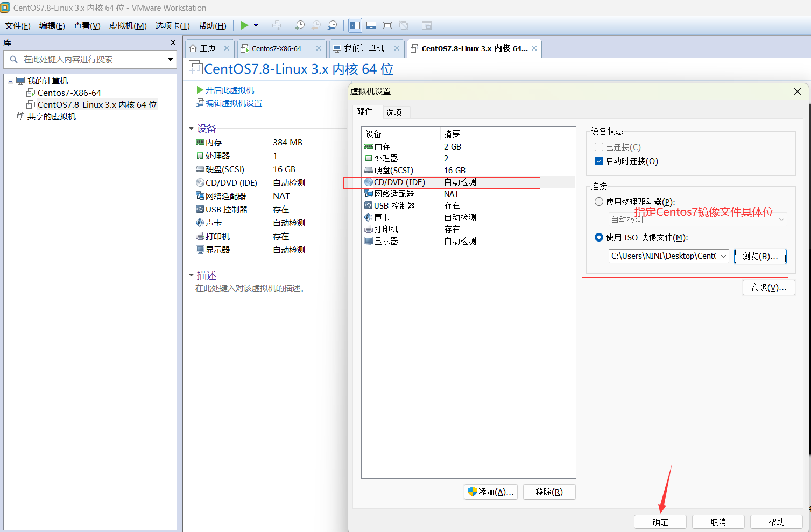
Task: Toggle the 启动时连接(O) checkbox
Action: 599,161
